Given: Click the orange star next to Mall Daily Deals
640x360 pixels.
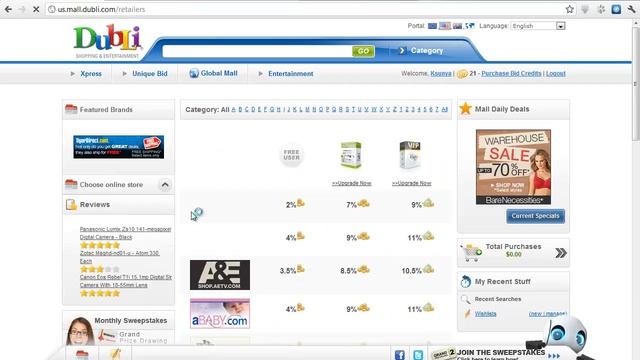Looking at the screenshot, I should [x=465, y=109].
